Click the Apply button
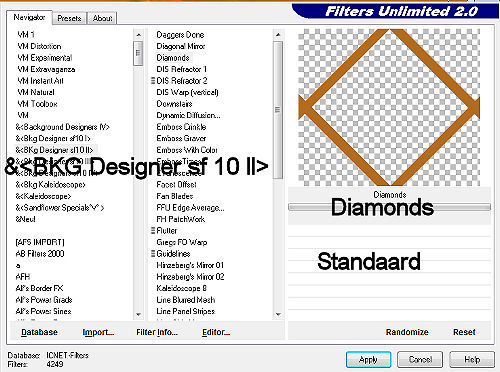This screenshot has height=372, width=500. pos(368,360)
